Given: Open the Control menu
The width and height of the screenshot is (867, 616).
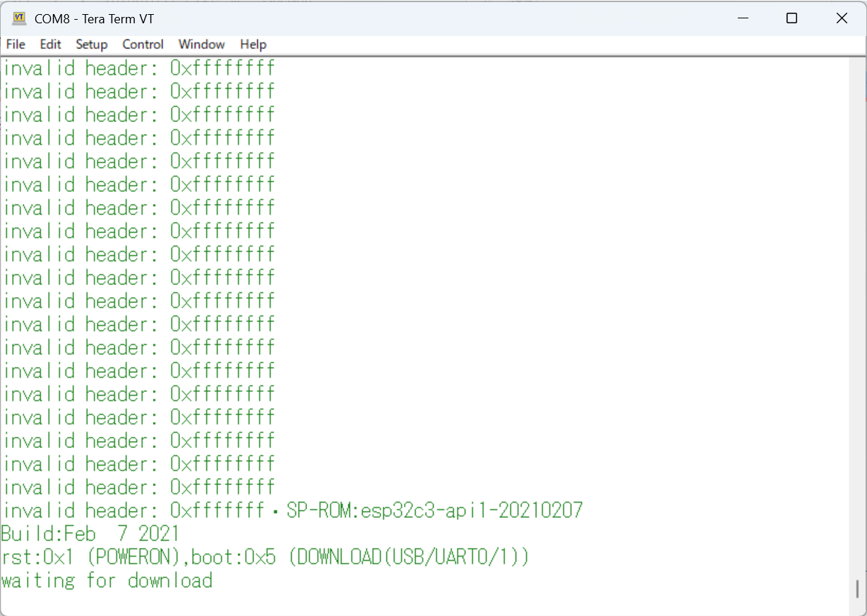Looking at the screenshot, I should coord(143,44).
